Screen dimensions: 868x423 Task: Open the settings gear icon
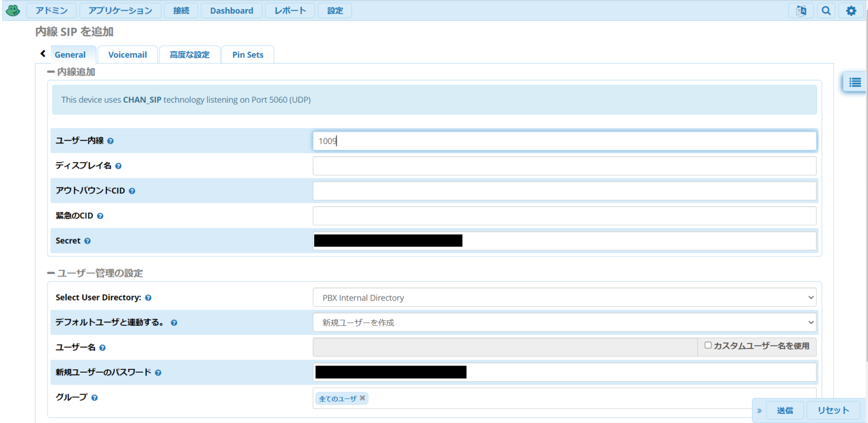coord(850,10)
